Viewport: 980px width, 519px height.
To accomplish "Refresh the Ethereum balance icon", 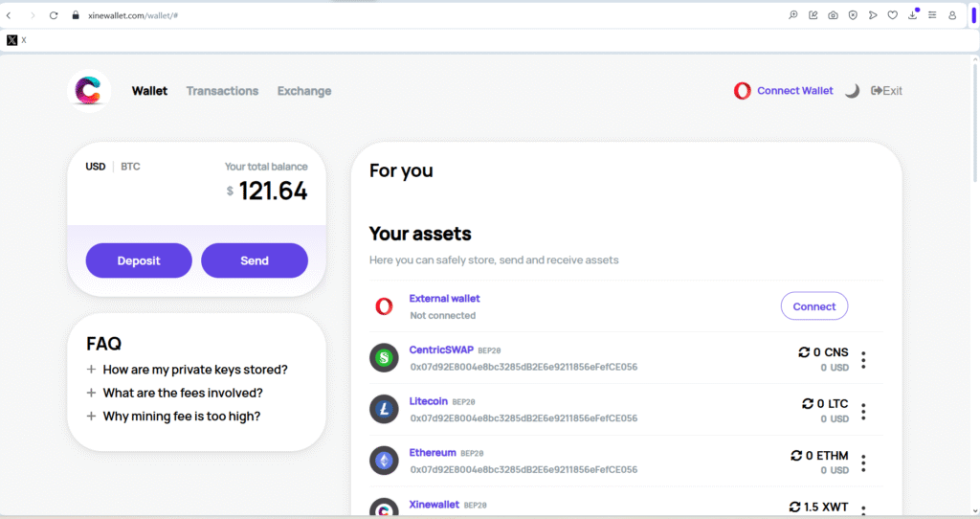I will [796, 456].
